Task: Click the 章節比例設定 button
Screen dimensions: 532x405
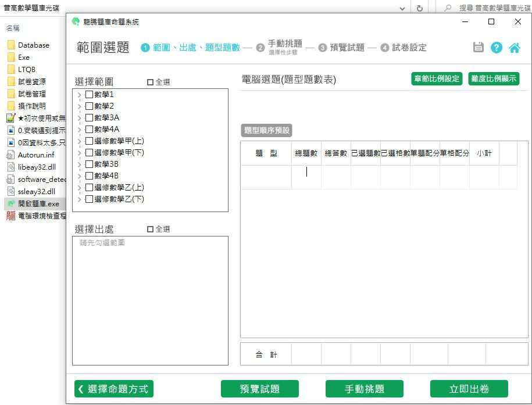Action: tap(437, 78)
